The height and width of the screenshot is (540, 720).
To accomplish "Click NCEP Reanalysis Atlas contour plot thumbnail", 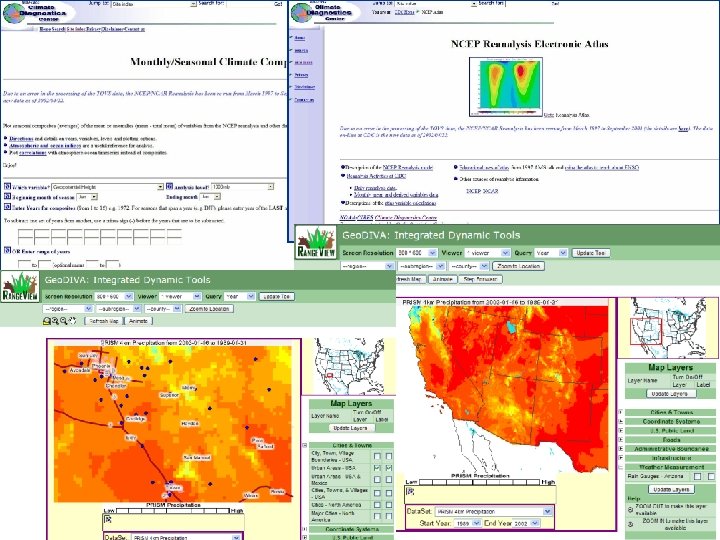I will (x=506, y=86).
